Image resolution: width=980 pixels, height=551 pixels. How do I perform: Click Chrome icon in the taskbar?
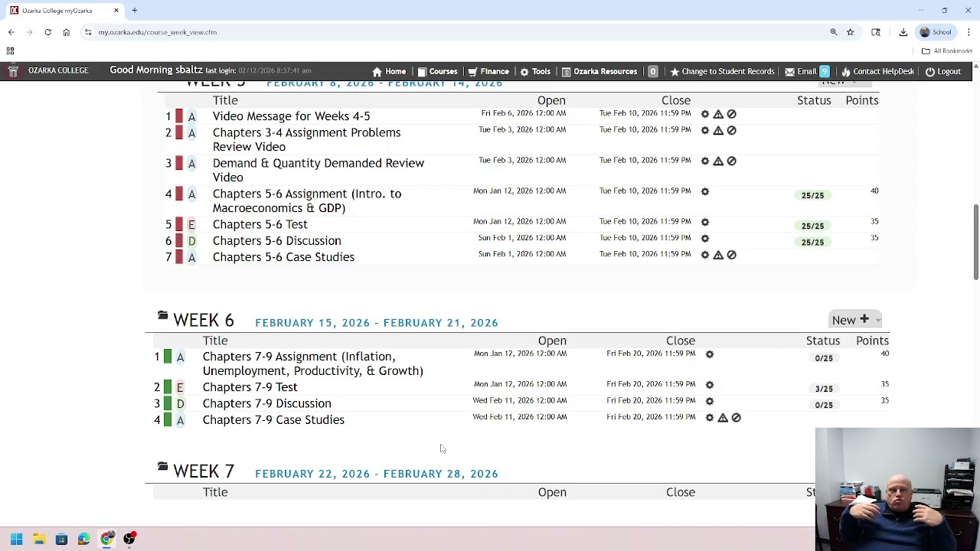[x=107, y=539]
